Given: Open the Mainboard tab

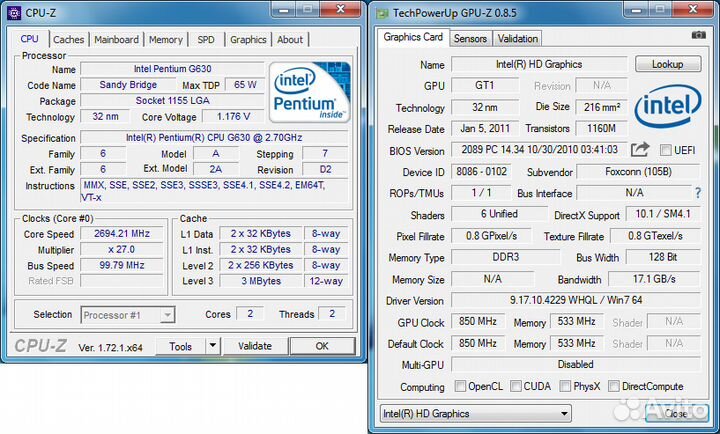Looking at the screenshot, I should click(116, 40).
